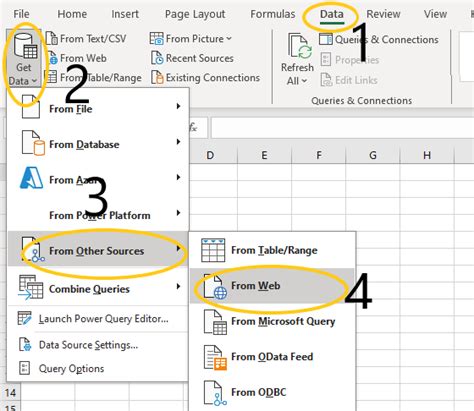The height and width of the screenshot is (411, 474).
Task: Switch to the Formulas tab
Action: 273,14
